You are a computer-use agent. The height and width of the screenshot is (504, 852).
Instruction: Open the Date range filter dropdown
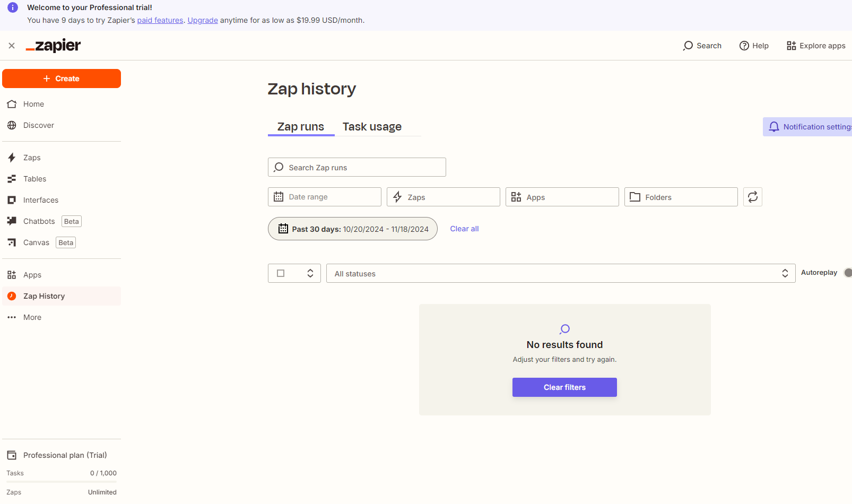coord(325,197)
